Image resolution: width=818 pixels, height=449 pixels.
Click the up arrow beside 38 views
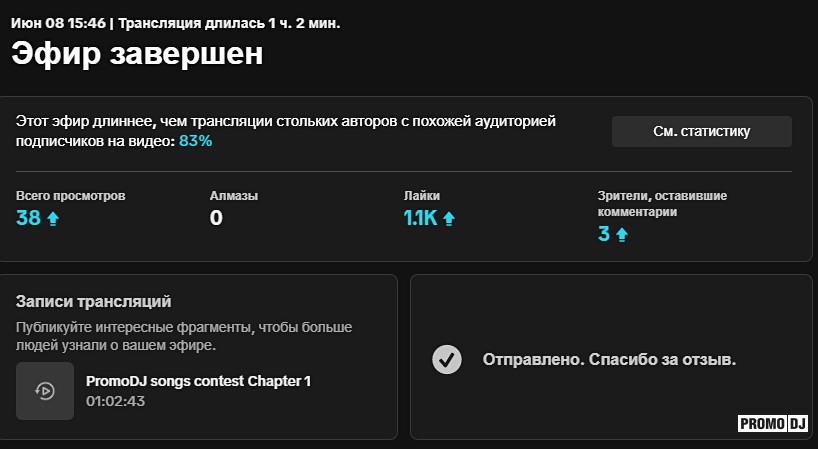tap(53, 218)
